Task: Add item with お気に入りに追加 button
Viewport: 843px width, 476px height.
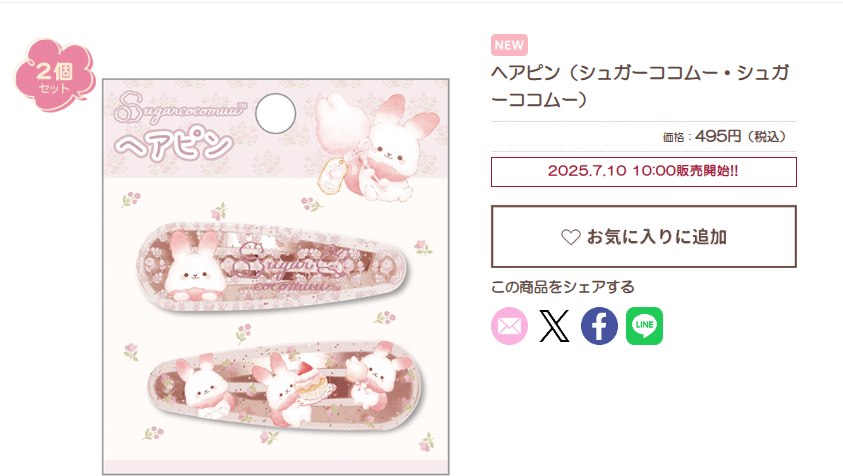Action: tap(644, 237)
